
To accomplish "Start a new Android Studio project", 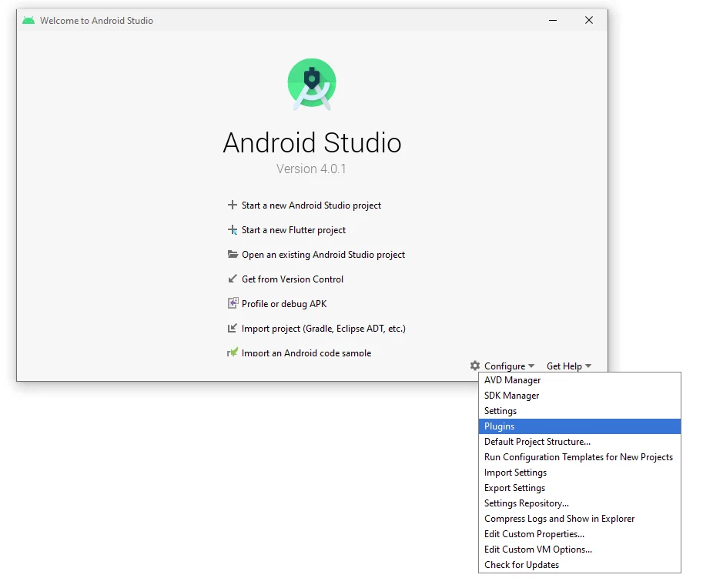I will (311, 205).
